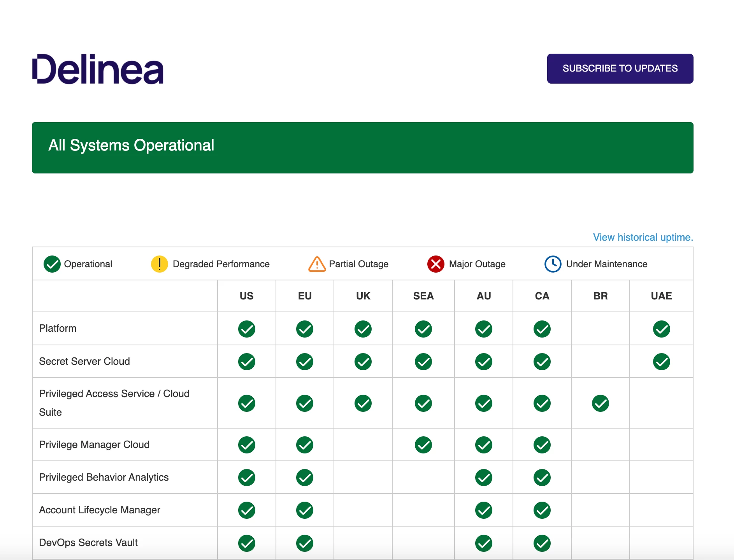The height and width of the screenshot is (560, 734).
Task: Click the Degraded Performance legend text
Action: coord(221,264)
